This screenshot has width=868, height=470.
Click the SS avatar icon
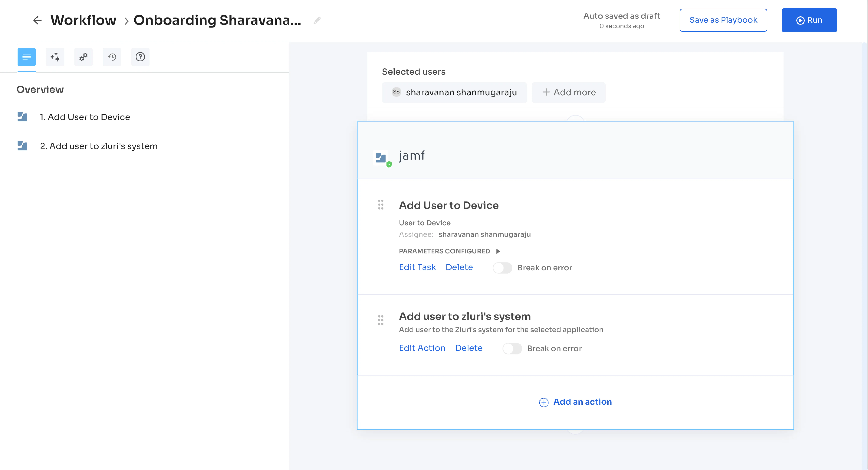coord(396,92)
